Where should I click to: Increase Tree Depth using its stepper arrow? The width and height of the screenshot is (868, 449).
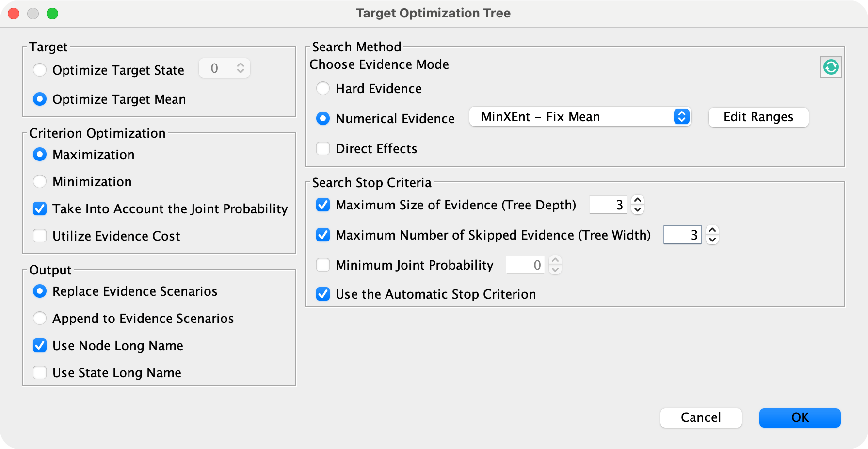point(638,200)
